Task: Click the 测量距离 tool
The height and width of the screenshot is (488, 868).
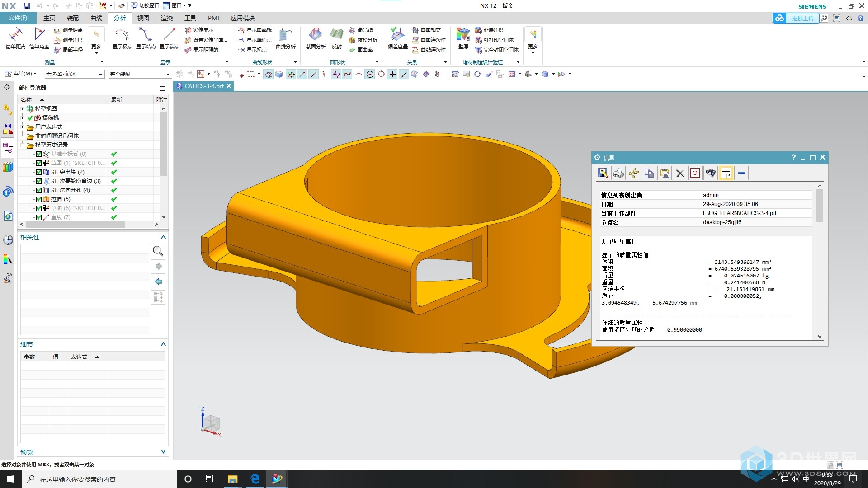Action: pyautogui.click(x=68, y=30)
